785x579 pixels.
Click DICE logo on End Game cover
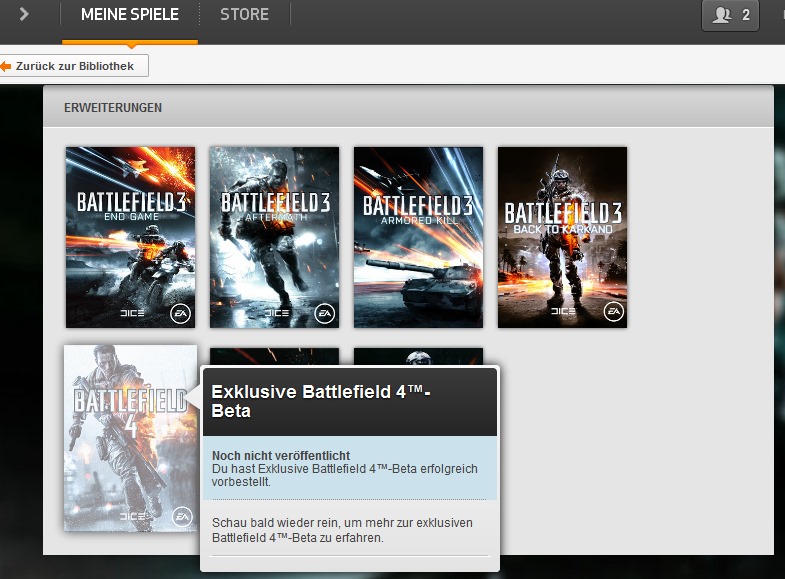point(133,314)
